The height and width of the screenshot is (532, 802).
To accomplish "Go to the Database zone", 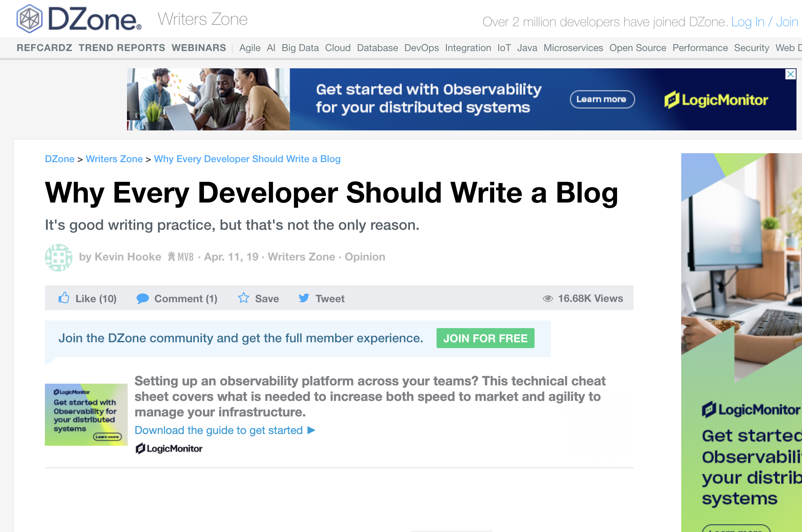I will (377, 48).
